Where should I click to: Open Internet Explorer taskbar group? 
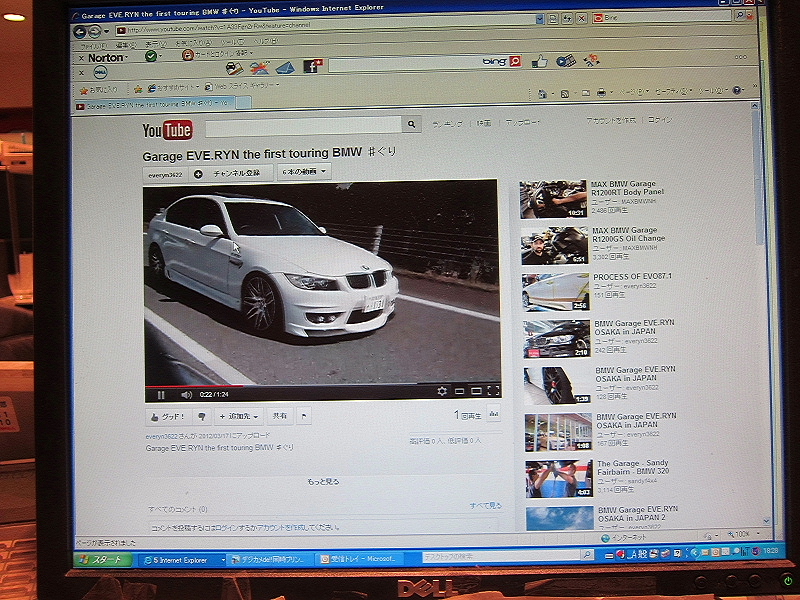tap(182, 560)
